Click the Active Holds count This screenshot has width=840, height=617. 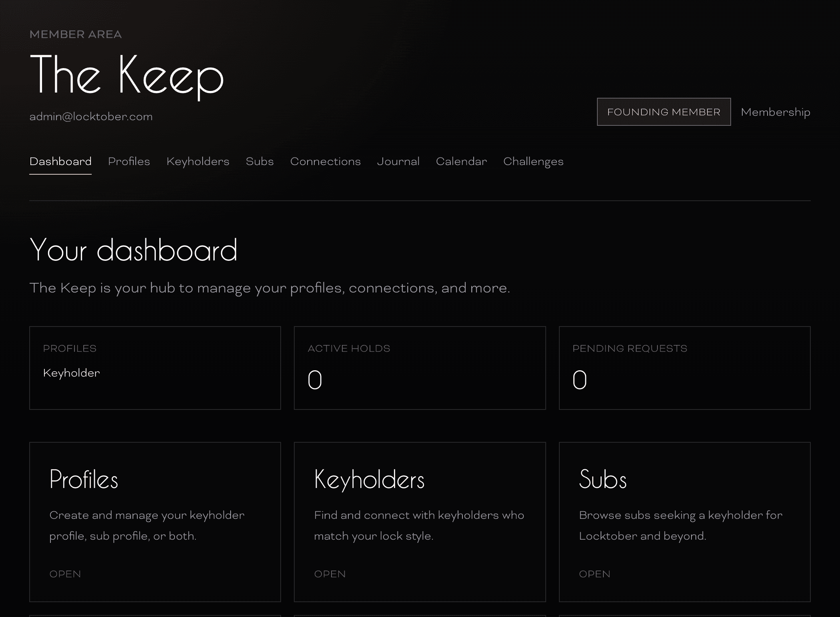(x=315, y=380)
